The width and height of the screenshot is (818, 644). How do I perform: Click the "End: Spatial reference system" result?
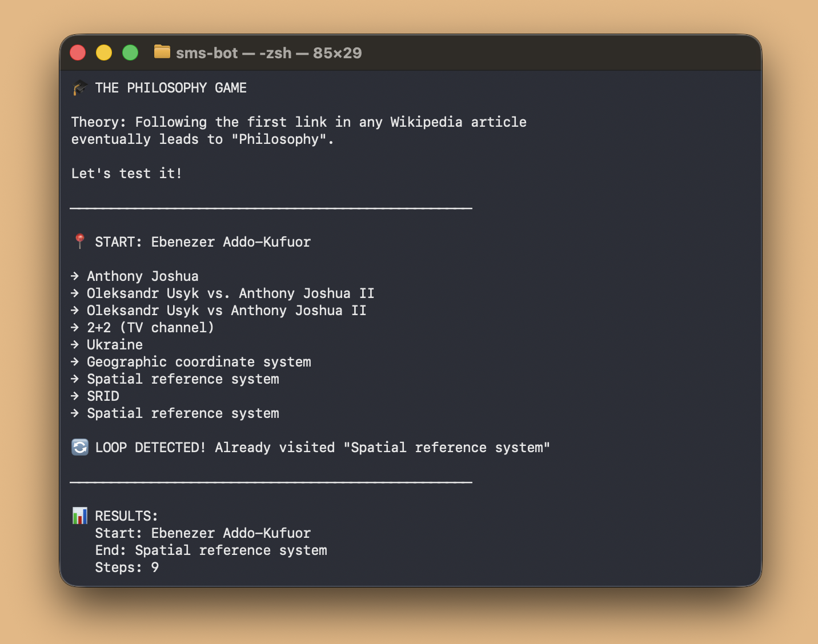pyautogui.click(x=211, y=550)
